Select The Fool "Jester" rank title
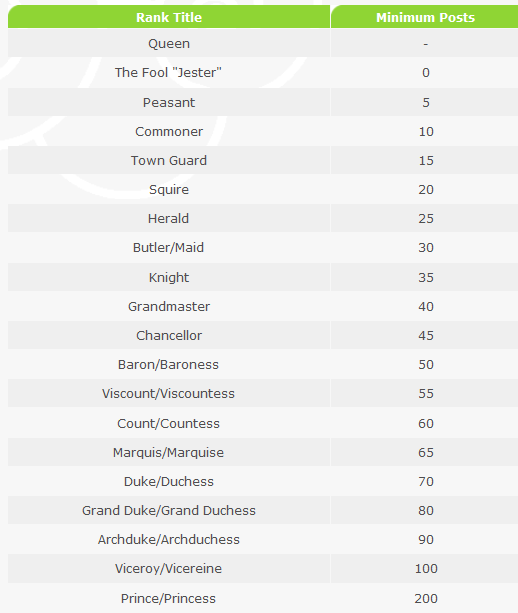 point(168,73)
